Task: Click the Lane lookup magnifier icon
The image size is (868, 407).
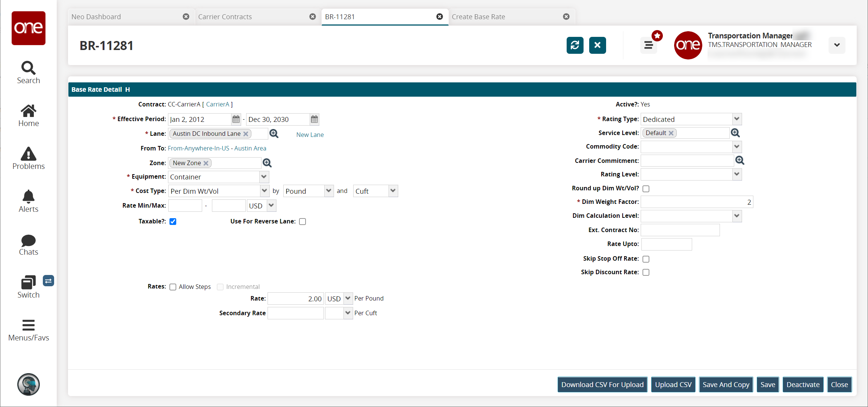Action: pyautogui.click(x=274, y=134)
